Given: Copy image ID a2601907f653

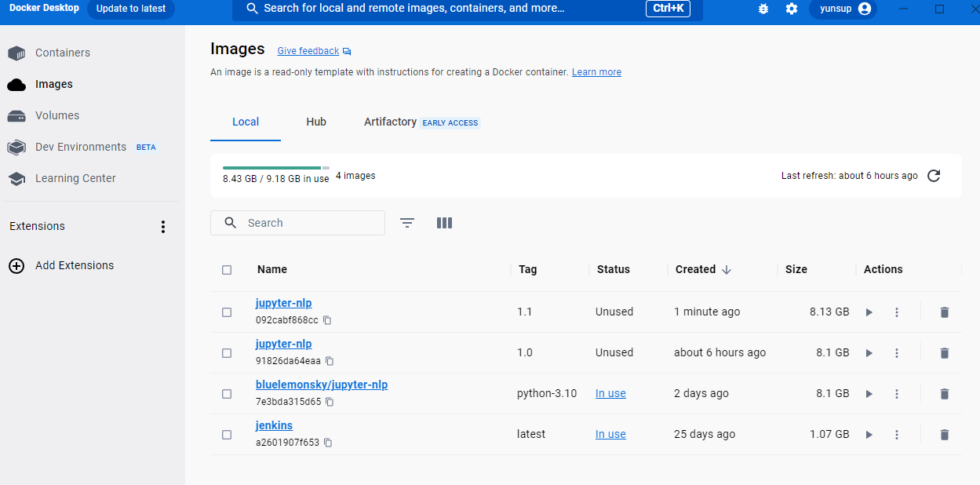Looking at the screenshot, I should (328, 443).
